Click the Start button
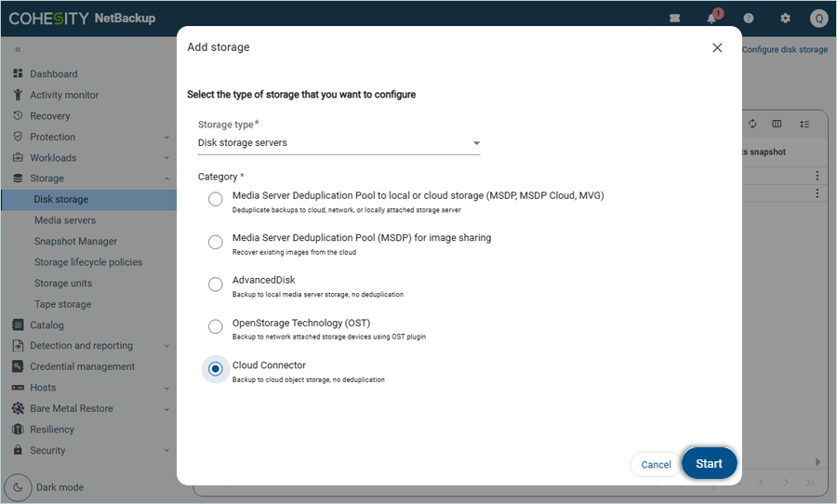The height and width of the screenshot is (504, 837). click(x=709, y=464)
